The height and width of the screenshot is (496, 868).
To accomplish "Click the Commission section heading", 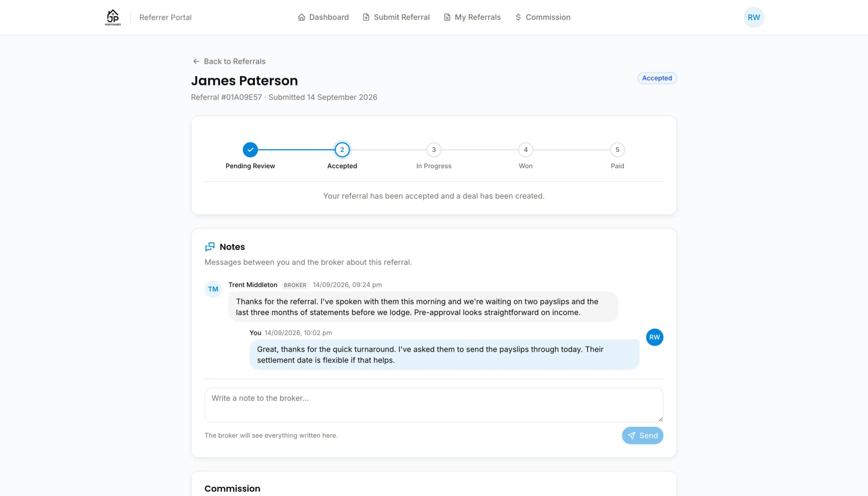I will pos(232,489).
